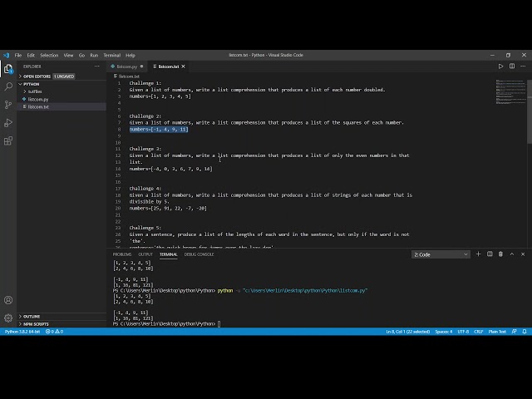Click the feedback icon in status bar
This screenshot has height=399, width=532.
point(514,332)
